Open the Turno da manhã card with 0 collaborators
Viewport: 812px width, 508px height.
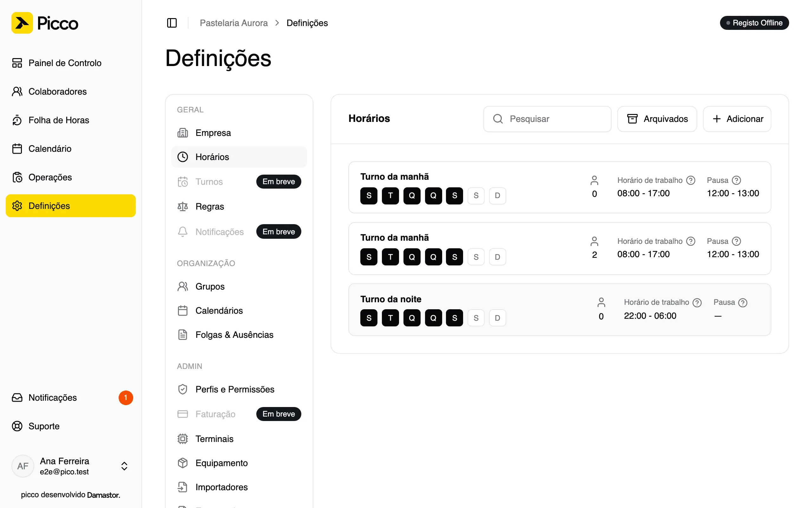(x=560, y=187)
